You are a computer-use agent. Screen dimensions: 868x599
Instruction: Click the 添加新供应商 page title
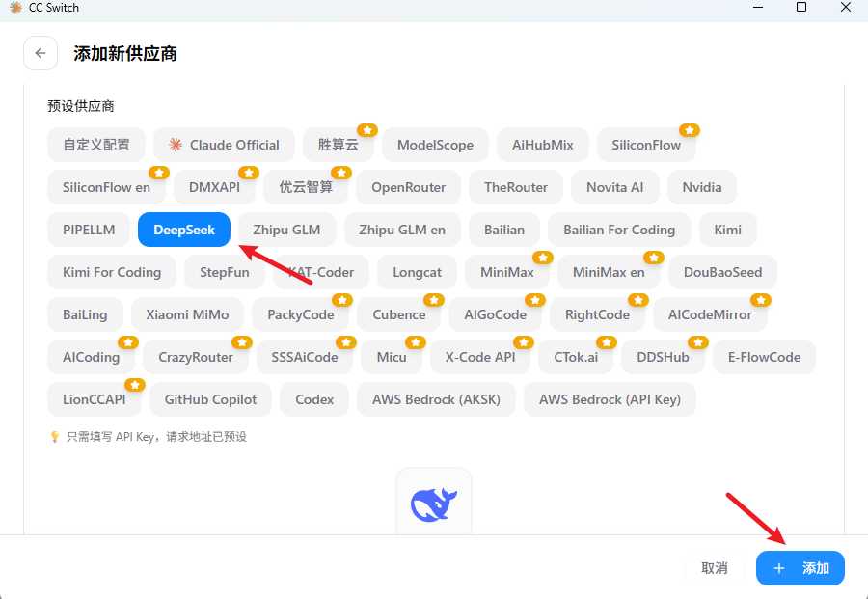tap(125, 54)
